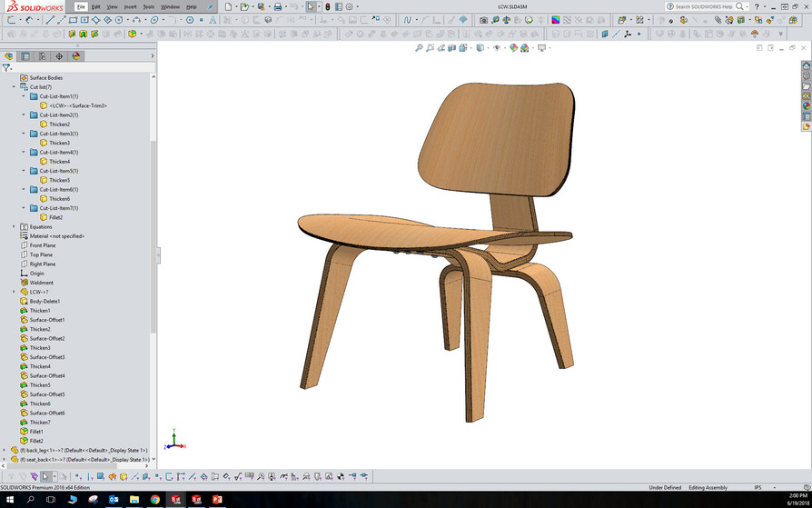Click the Apply Scene icon

coord(525,47)
